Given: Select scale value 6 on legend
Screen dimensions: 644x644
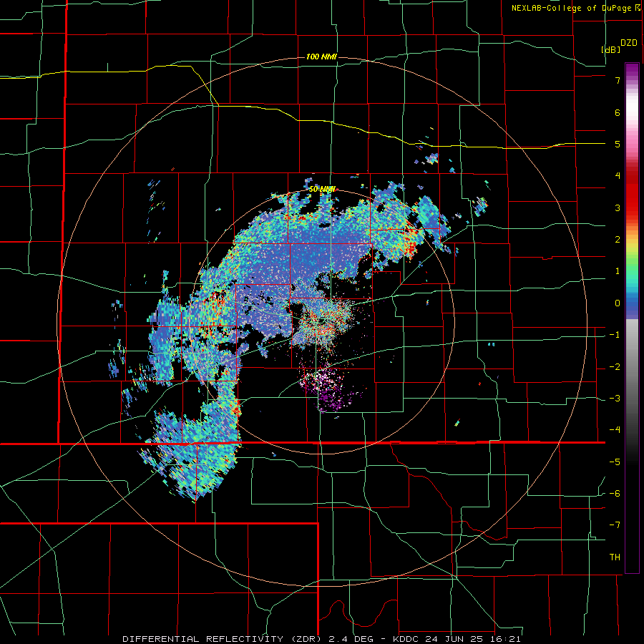Looking at the screenshot, I should (x=618, y=112).
